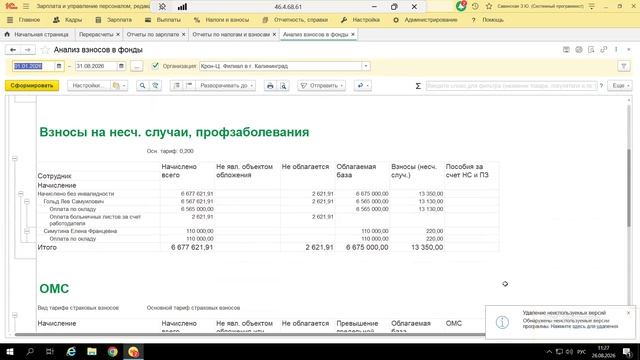Click the print preview icon

283,86
